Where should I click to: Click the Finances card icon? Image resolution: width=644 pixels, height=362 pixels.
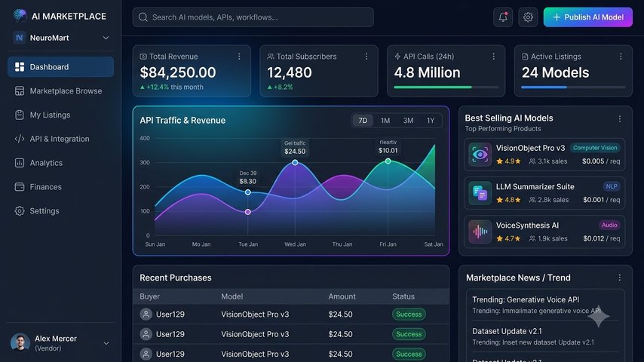(20, 186)
